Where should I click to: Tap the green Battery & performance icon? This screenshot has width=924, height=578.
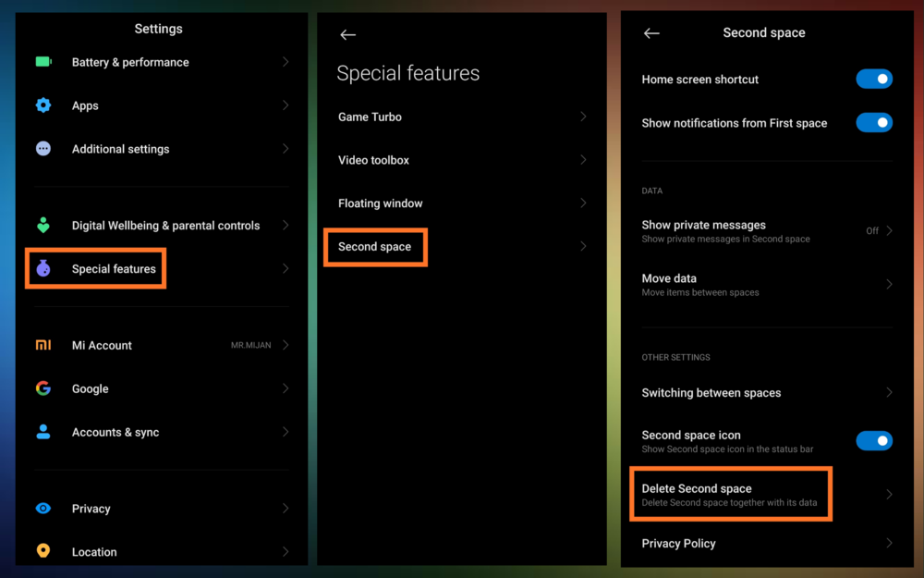point(43,62)
